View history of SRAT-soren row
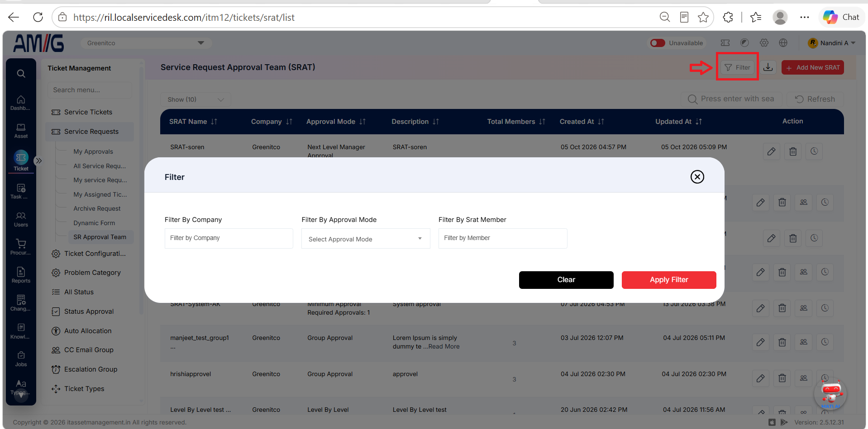Viewport: 868px width, 429px height. click(x=814, y=151)
